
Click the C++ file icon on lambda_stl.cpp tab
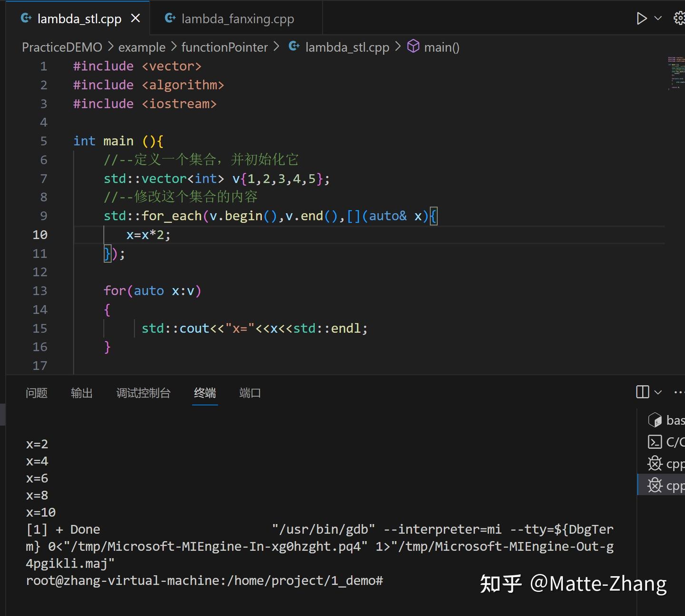click(26, 18)
